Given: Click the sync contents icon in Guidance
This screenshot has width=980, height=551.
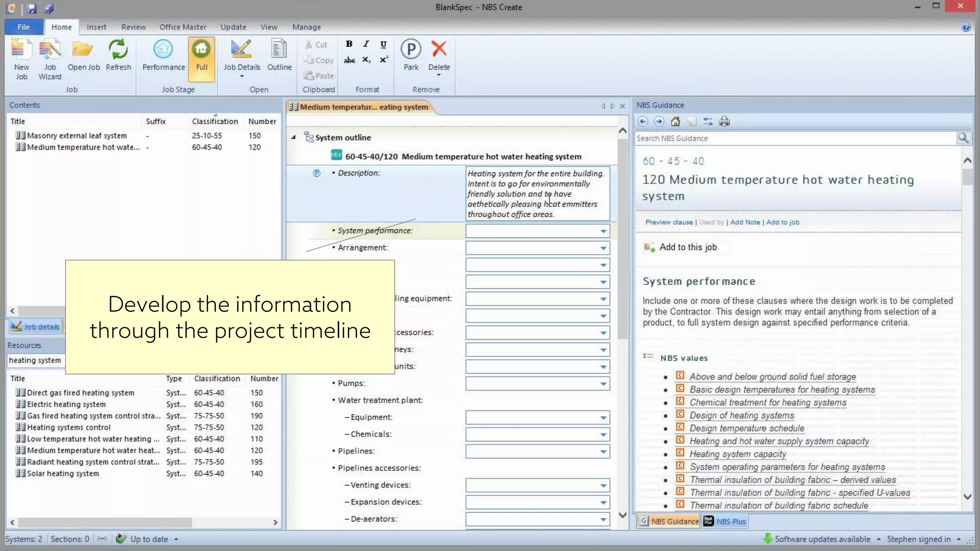Looking at the screenshot, I should click(x=708, y=121).
